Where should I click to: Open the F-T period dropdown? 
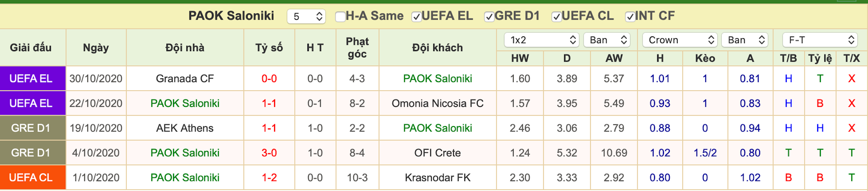coord(820,40)
